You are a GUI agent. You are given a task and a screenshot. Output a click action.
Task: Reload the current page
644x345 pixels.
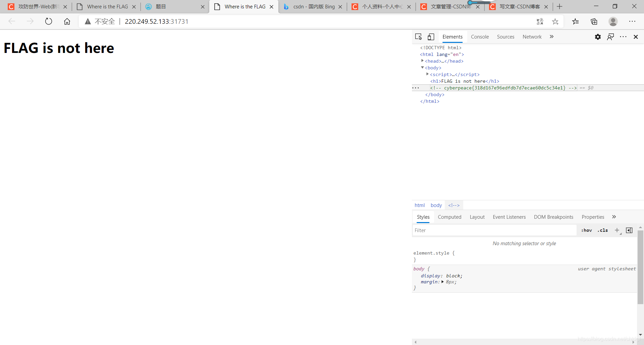49,21
